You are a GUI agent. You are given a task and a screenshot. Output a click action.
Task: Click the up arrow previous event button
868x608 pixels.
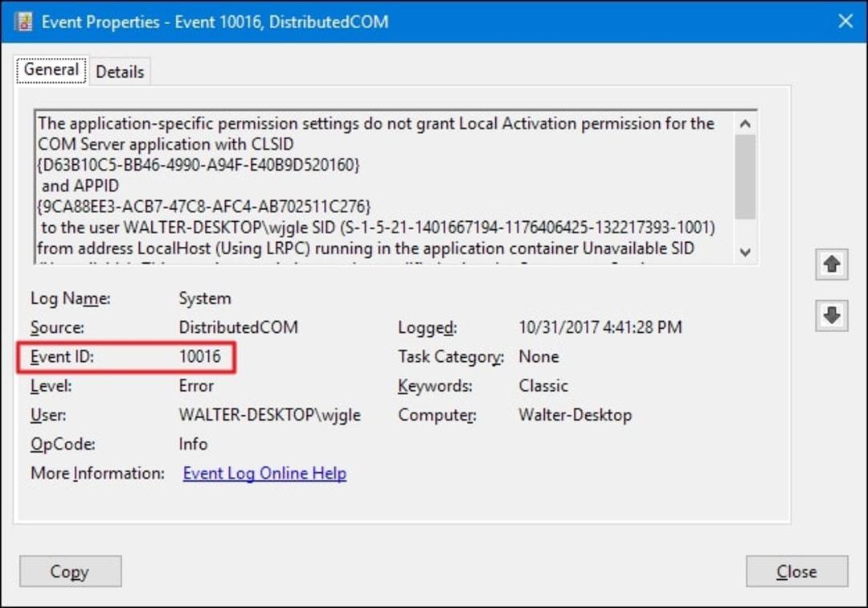(x=832, y=265)
